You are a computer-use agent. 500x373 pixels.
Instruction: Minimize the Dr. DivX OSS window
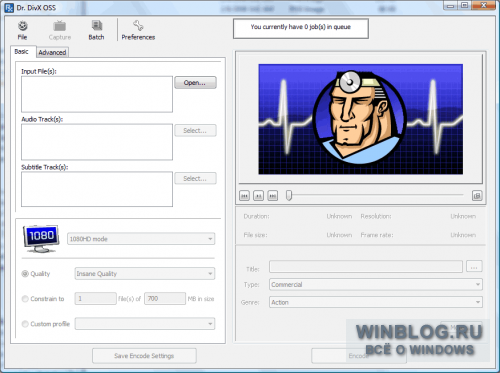coord(451,5)
